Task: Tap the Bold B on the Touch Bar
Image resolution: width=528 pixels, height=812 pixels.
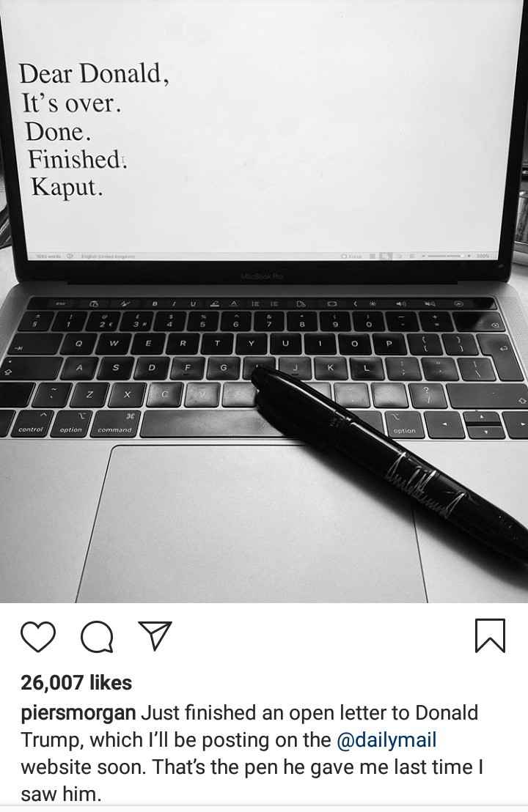Action: click(x=155, y=304)
